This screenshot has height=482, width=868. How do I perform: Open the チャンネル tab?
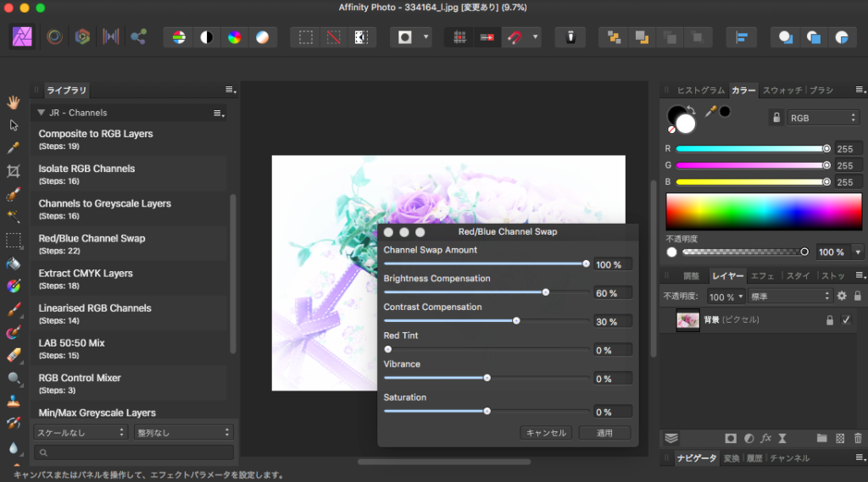pos(788,458)
